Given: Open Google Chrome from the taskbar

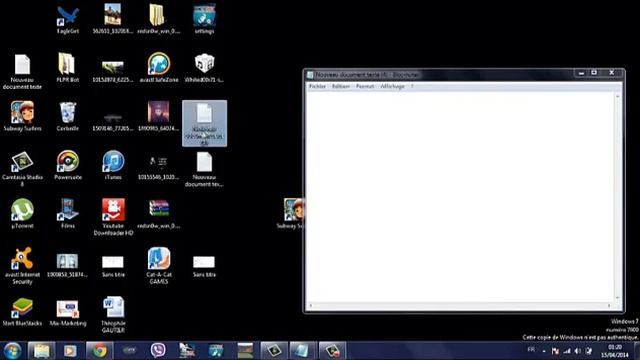Looking at the screenshot, I should click(x=100, y=351).
